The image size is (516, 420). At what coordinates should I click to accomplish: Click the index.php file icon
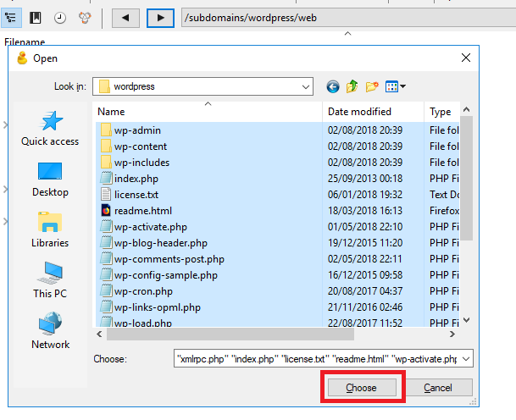click(106, 179)
